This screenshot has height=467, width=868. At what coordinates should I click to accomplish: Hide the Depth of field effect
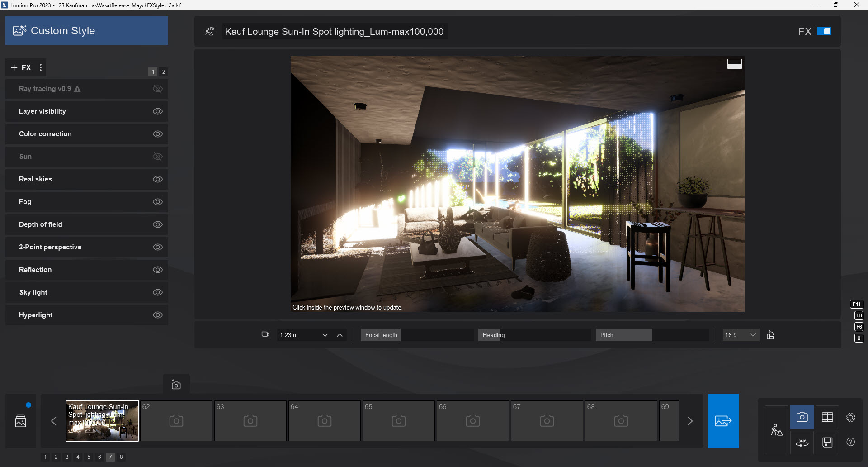pyautogui.click(x=157, y=224)
